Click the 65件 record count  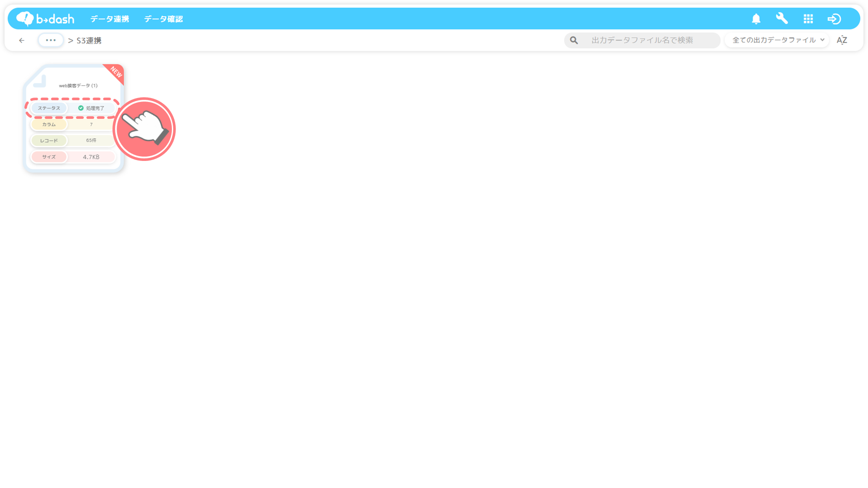[91, 141]
